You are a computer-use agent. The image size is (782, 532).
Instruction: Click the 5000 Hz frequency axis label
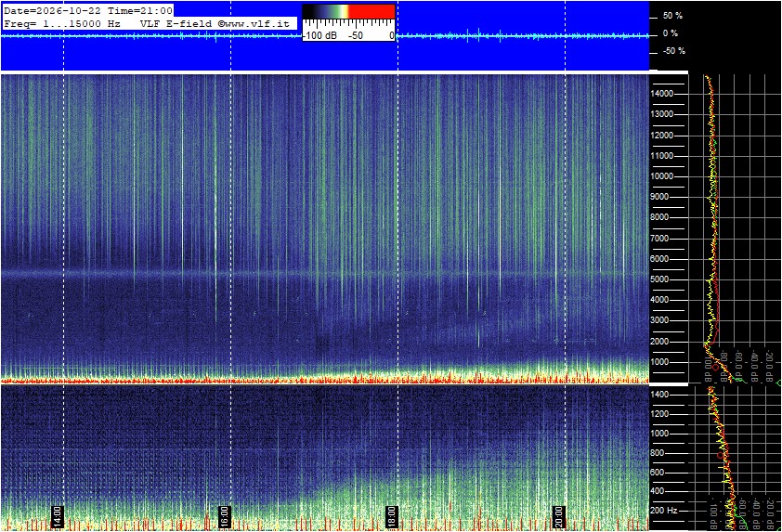pyautogui.click(x=661, y=279)
